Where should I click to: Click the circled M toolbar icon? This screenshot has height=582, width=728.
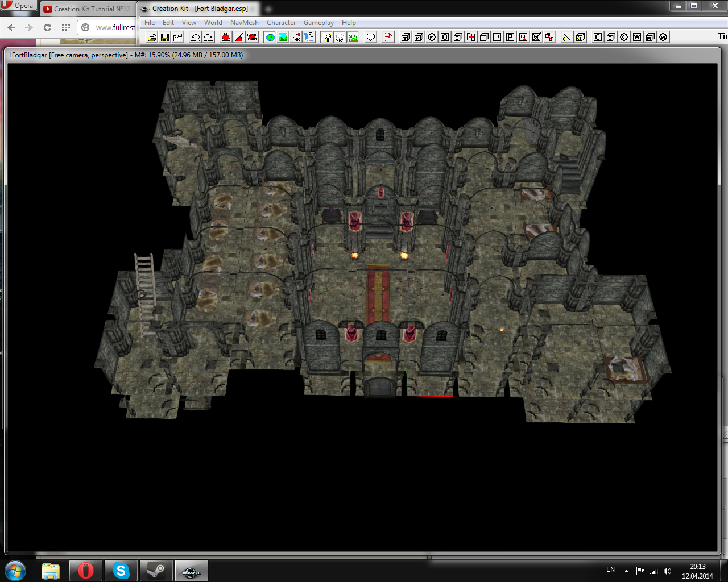(x=432, y=37)
